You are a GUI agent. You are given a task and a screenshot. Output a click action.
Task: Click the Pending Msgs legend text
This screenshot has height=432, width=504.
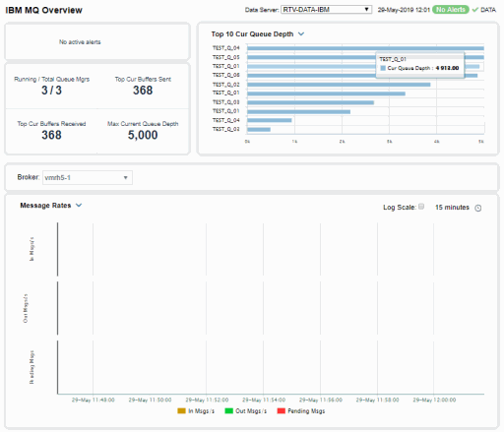[x=306, y=410]
